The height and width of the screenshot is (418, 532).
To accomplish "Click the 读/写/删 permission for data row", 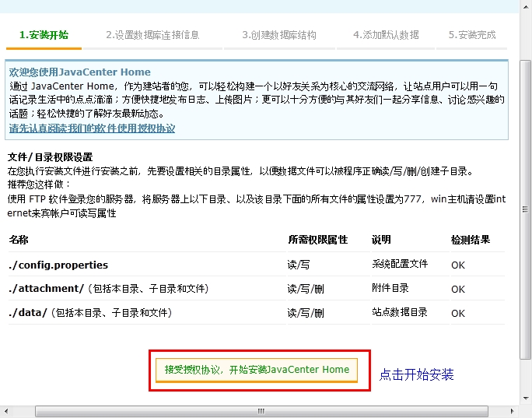I will [306, 313].
